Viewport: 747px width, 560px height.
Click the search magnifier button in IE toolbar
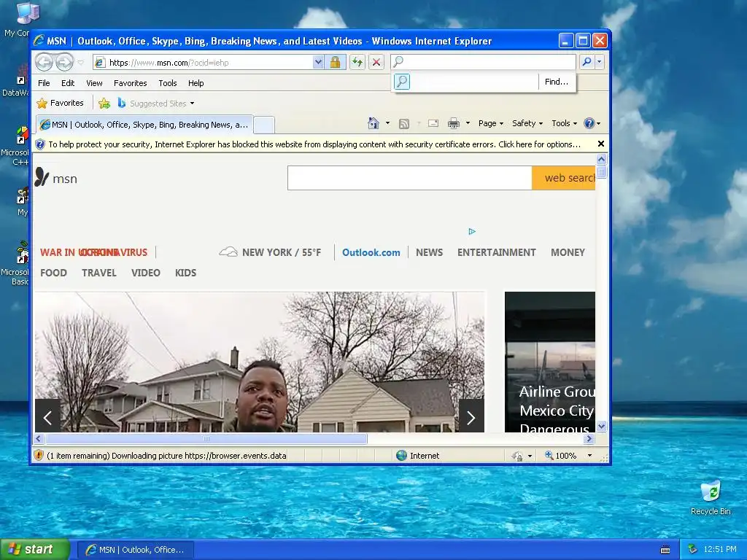point(587,62)
